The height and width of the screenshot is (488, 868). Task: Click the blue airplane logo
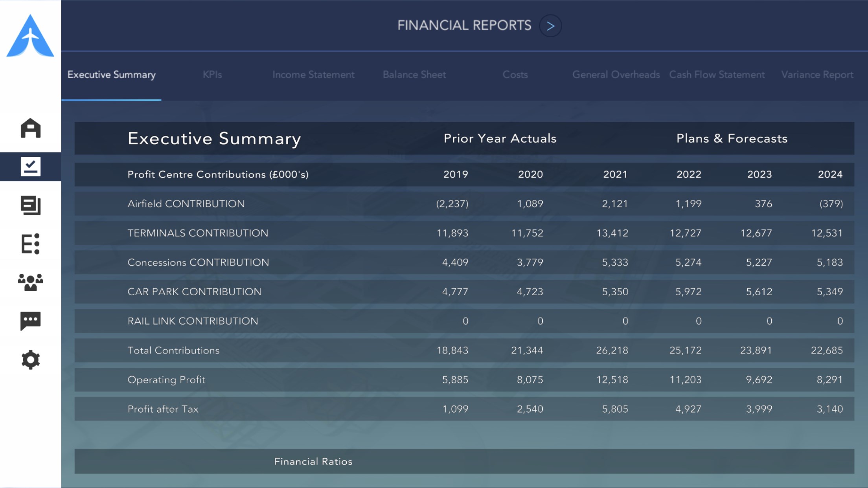click(x=30, y=36)
